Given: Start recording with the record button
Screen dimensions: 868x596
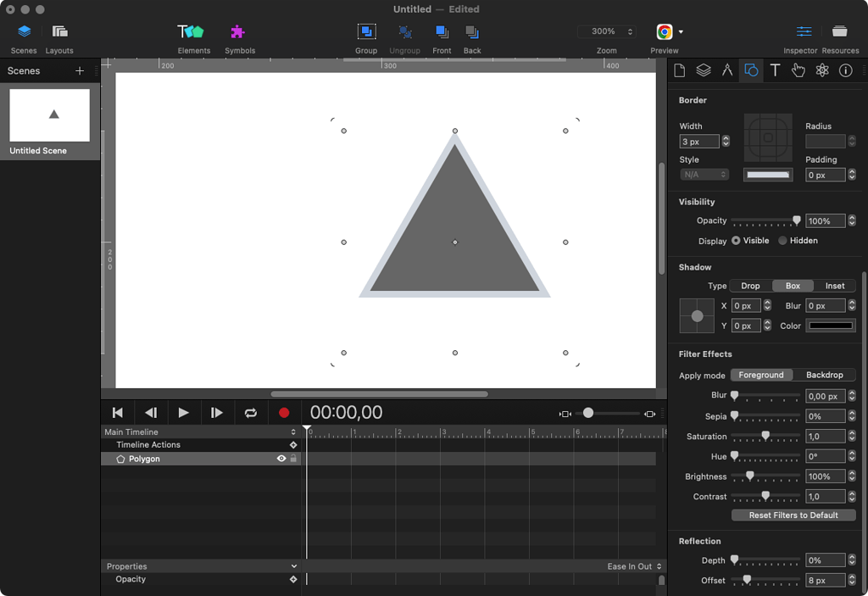Looking at the screenshot, I should click(284, 412).
